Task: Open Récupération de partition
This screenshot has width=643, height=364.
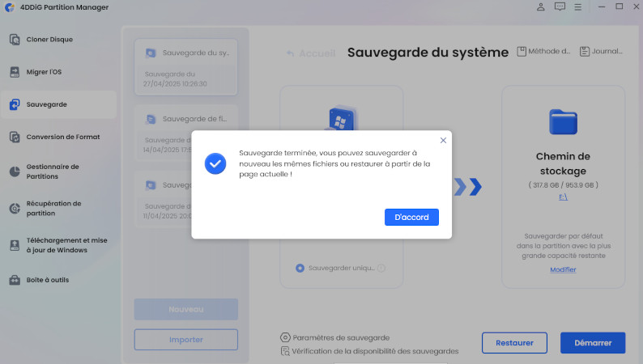Action: point(58,209)
